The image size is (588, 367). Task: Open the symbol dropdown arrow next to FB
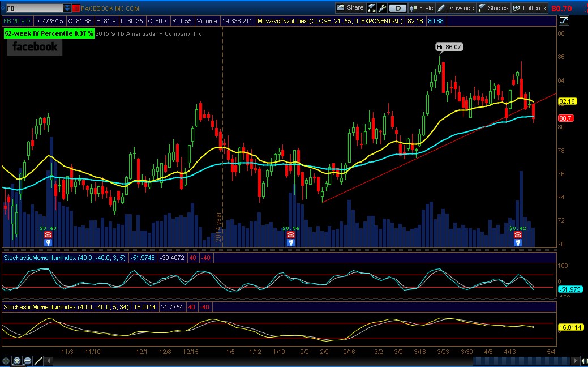tap(67, 8)
